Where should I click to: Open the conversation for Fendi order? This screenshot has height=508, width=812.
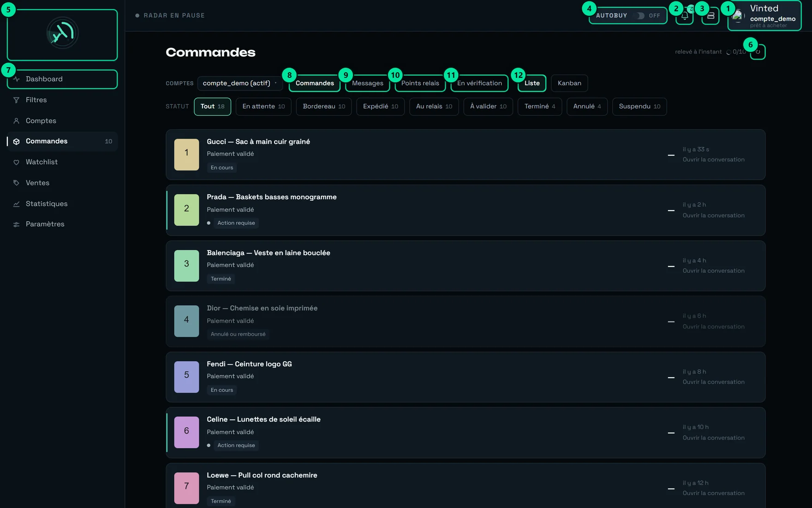point(714,382)
